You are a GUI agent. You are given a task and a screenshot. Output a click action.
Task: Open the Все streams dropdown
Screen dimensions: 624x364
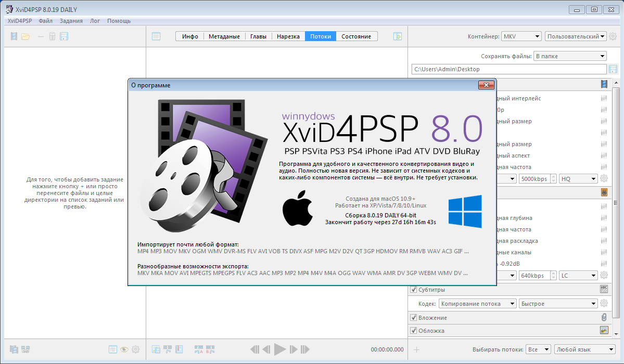pos(539,349)
